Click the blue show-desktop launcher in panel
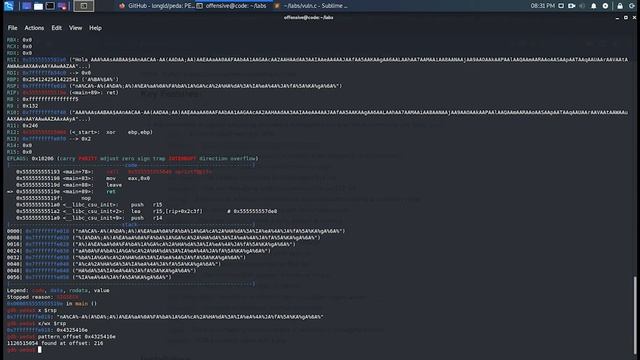 pos(27,6)
